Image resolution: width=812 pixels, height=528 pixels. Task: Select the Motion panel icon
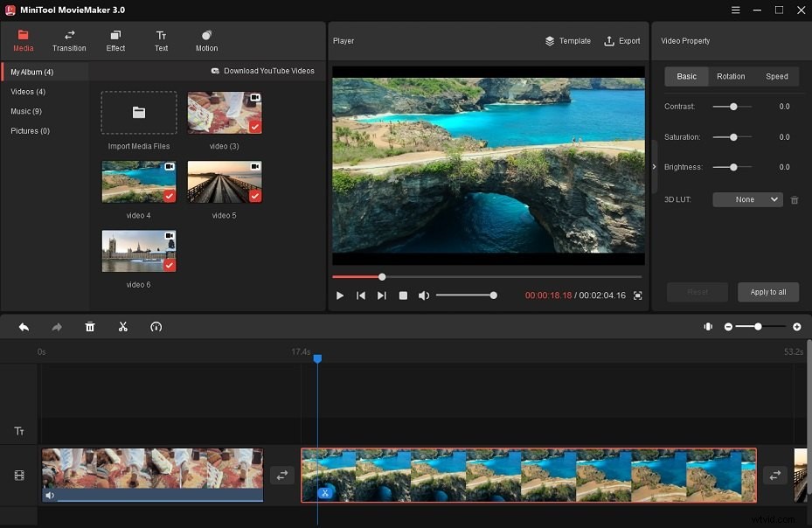point(206,40)
